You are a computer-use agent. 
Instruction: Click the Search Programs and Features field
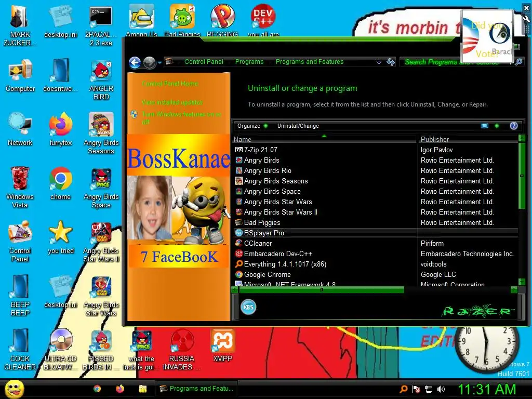457,62
